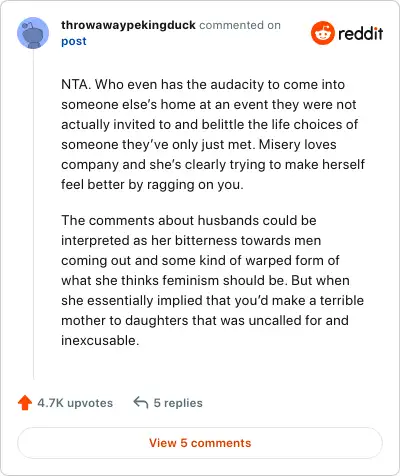Click the word 'inexcusable.' ending the comment
The width and height of the screenshot is (400, 476).
click(x=100, y=340)
